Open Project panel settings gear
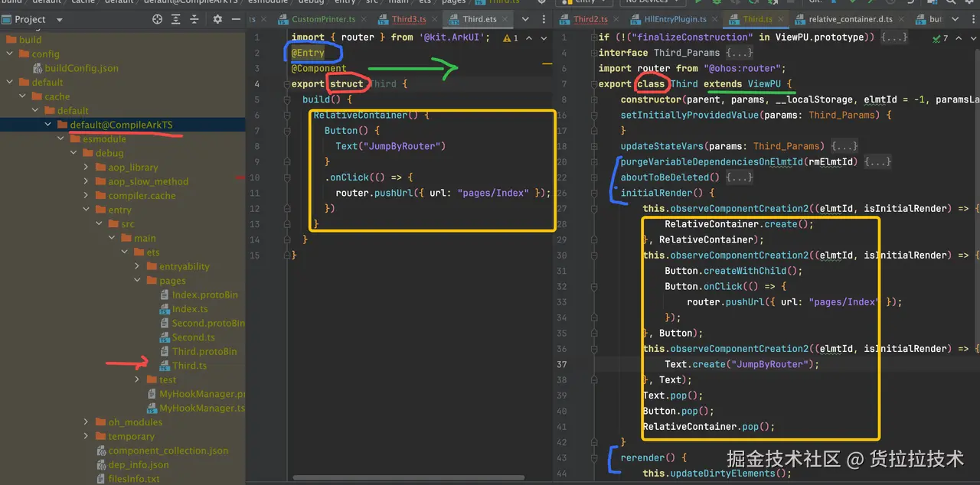 pos(217,19)
